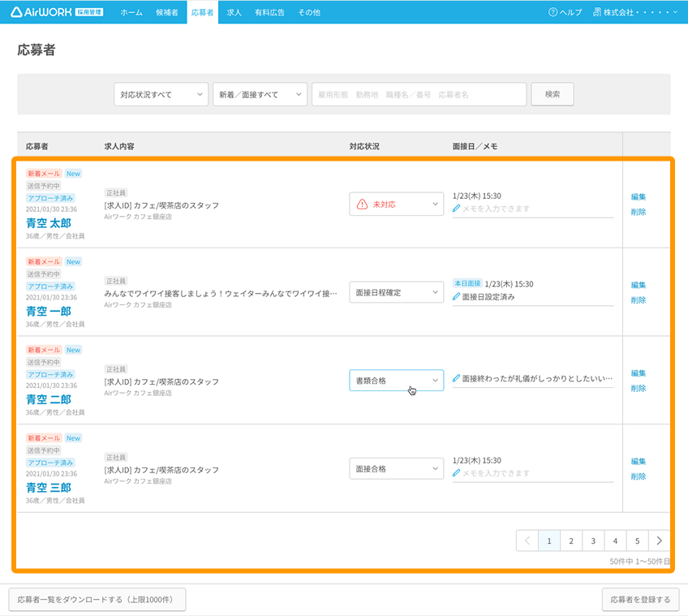Open 未対応 status dropdown for 青空 太郎
688x616 pixels.
pyautogui.click(x=396, y=205)
